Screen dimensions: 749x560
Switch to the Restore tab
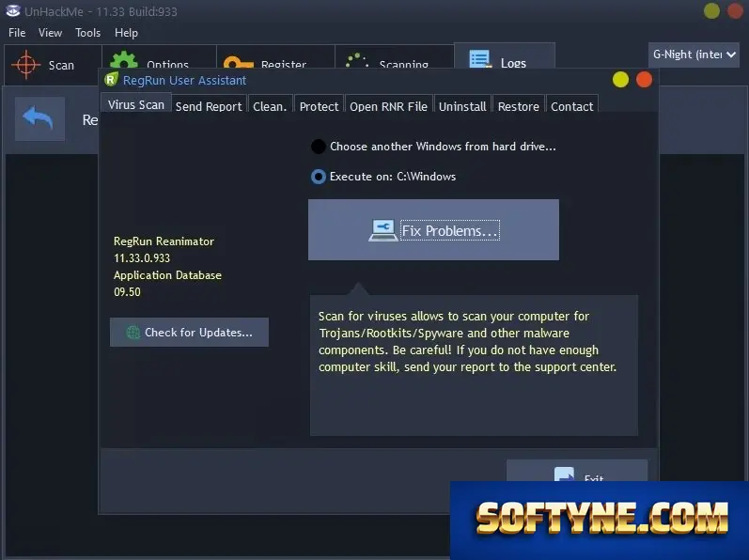(x=518, y=106)
